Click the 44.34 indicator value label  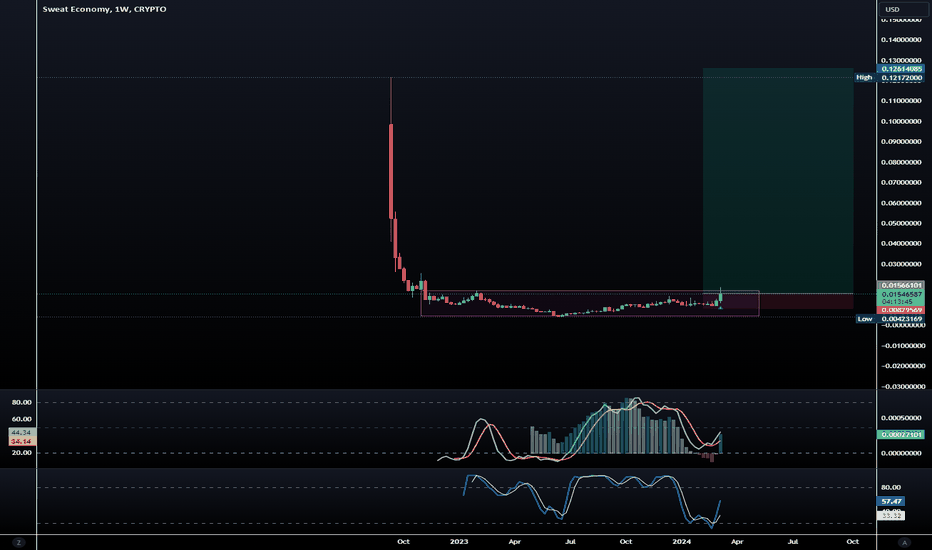click(22, 433)
